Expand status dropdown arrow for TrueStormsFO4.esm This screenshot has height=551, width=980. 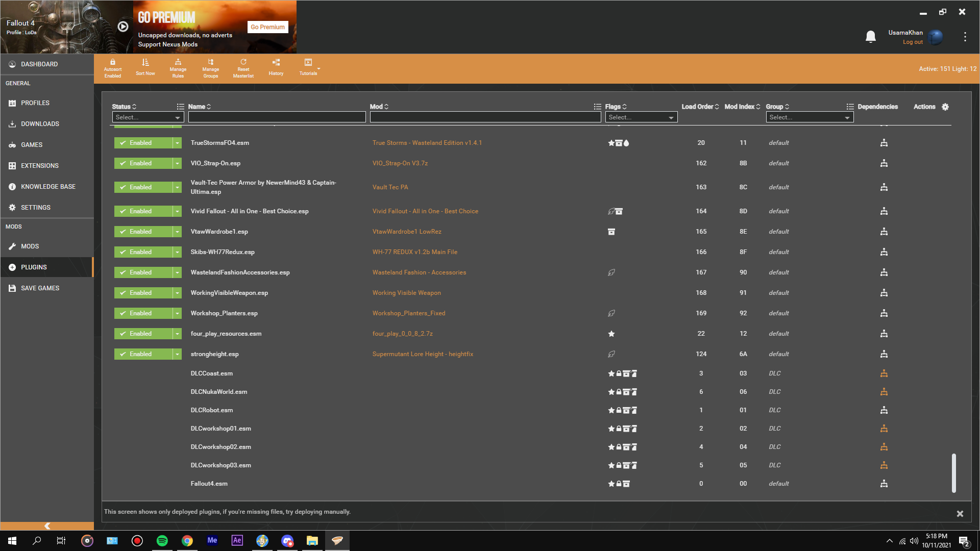(177, 143)
